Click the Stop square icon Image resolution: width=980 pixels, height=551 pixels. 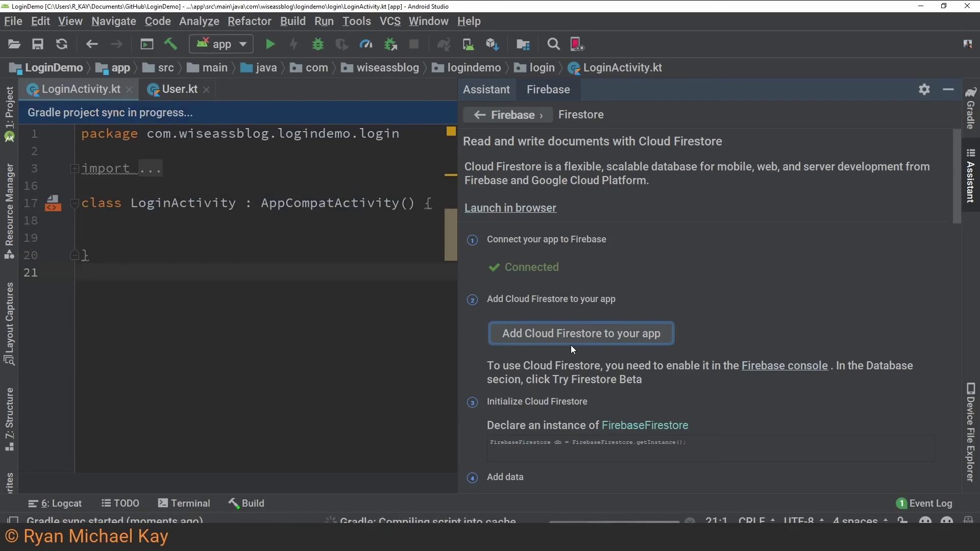pyautogui.click(x=414, y=44)
